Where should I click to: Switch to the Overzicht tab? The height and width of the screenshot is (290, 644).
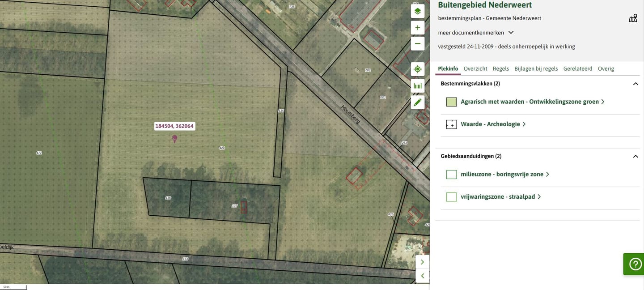475,68
